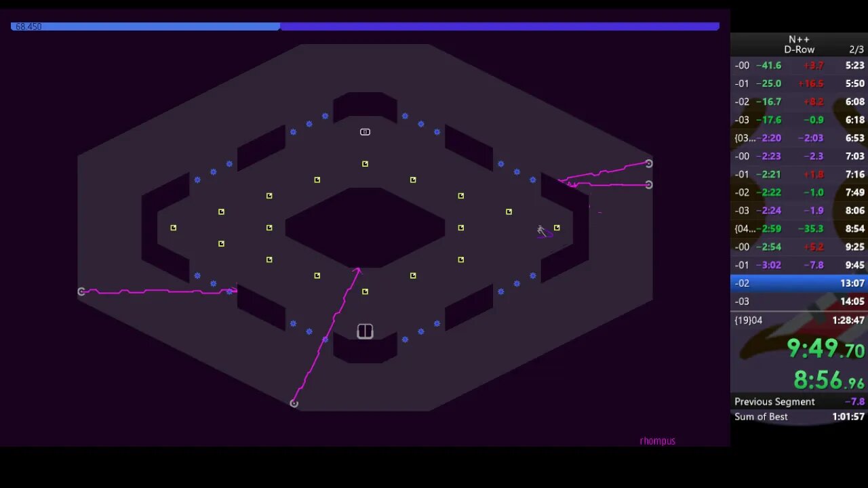Select the split with time 9:45
Screen dimensions: 868x488
[799, 265]
